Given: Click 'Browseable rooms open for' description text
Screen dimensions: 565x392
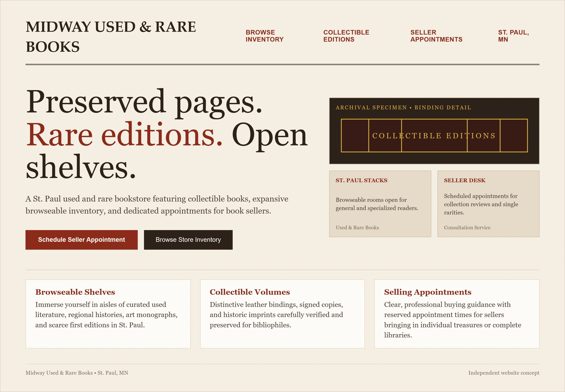Looking at the screenshot, I should [377, 204].
